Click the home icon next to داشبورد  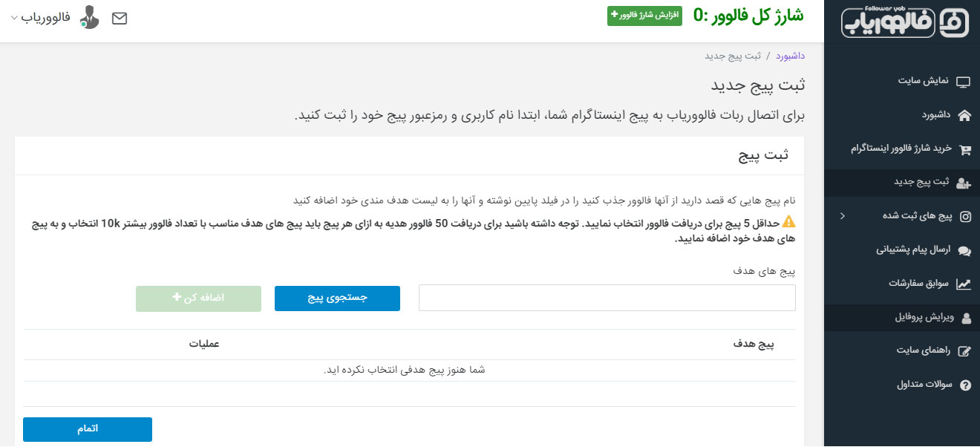coord(964,115)
